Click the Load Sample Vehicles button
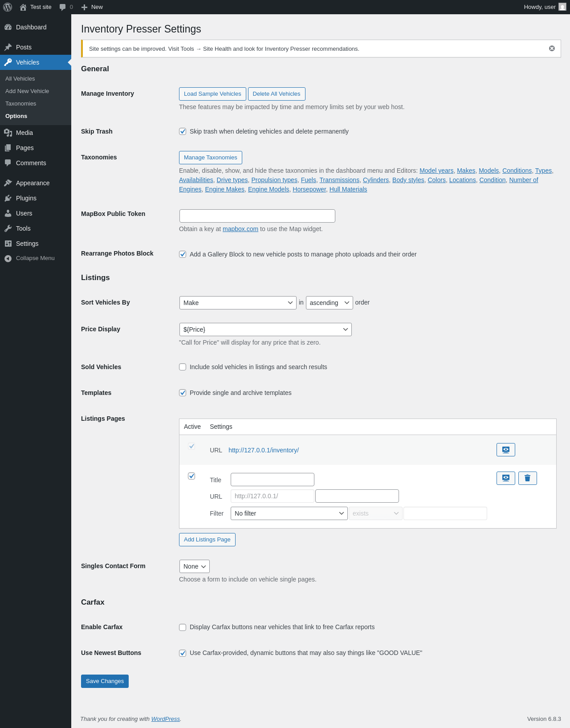The height and width of the screenshot is (728, 570). [212, 94]
